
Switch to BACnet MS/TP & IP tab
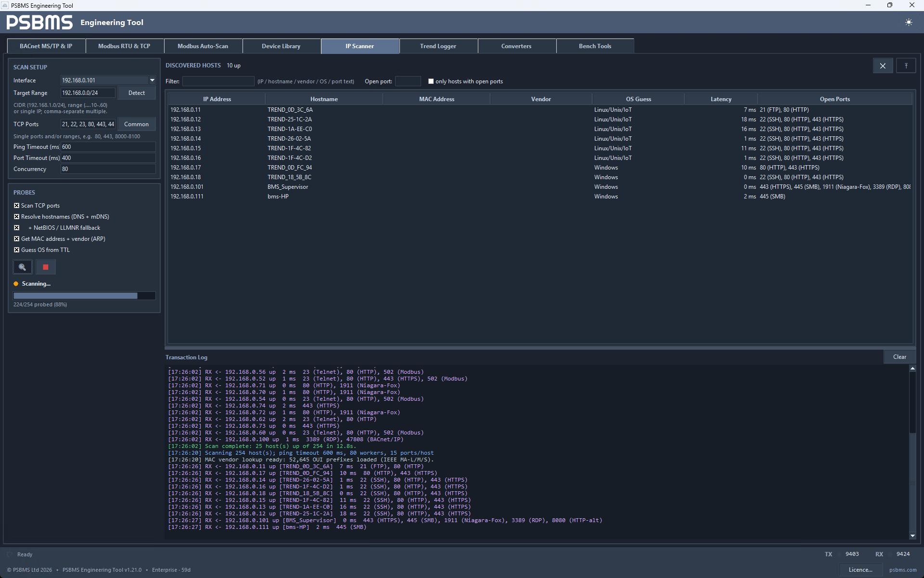click(46, 46)
